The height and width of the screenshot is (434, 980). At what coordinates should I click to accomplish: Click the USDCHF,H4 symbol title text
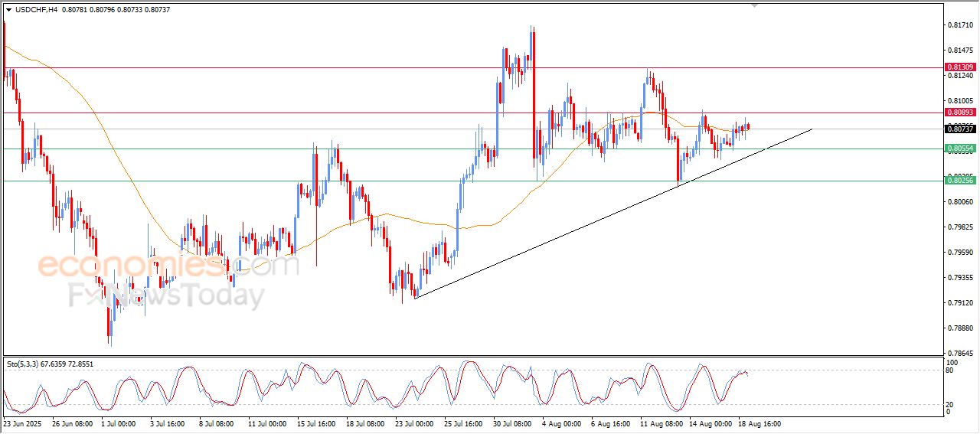(x=36, y=9)
